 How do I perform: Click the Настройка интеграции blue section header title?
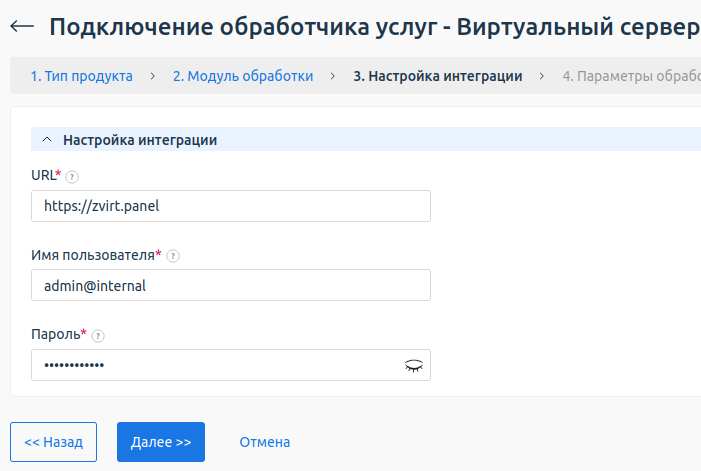tap(140, 140)
